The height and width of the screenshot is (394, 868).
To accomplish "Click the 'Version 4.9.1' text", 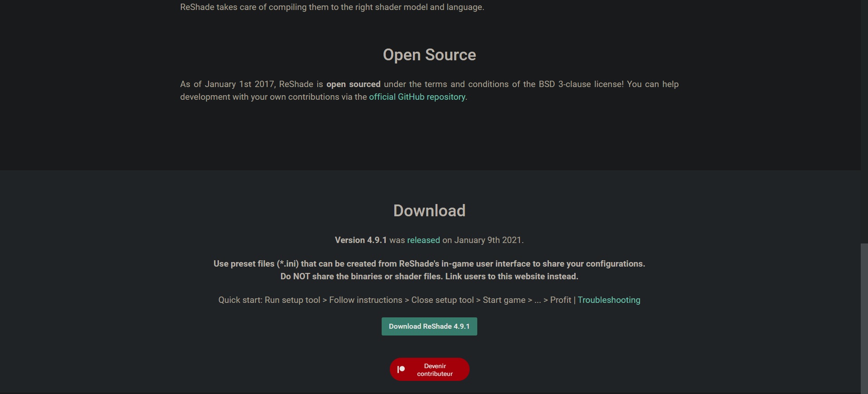I will pyautogui.click(x=361, y=240).
